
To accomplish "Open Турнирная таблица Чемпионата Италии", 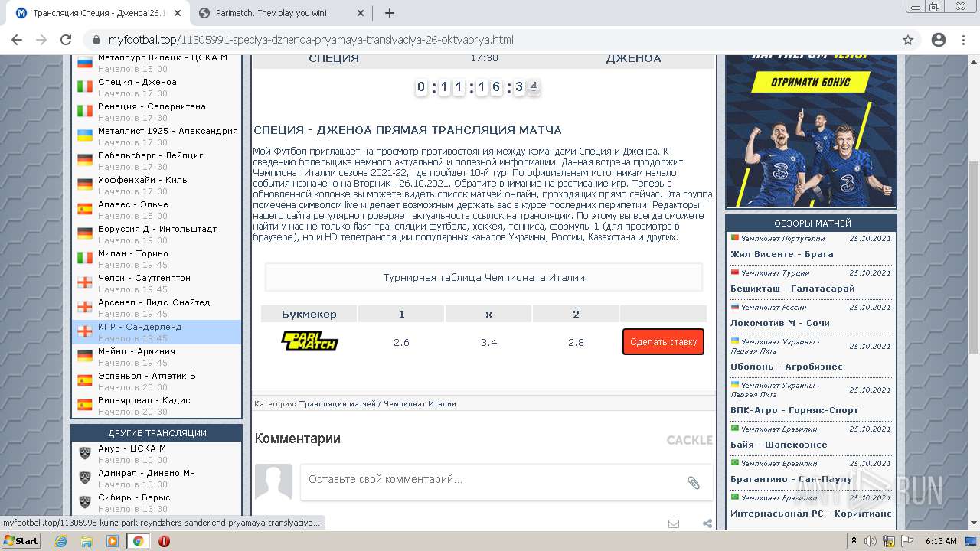I will tap(484, 277).
